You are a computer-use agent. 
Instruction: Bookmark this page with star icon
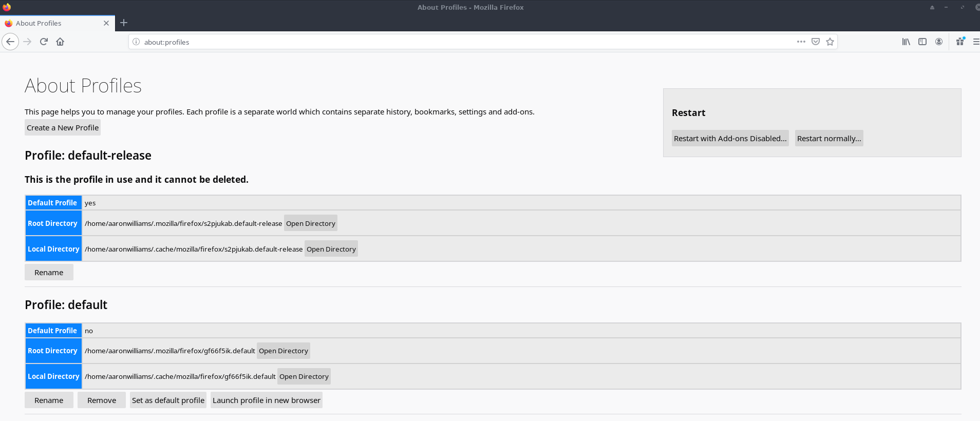click(830, 42)
